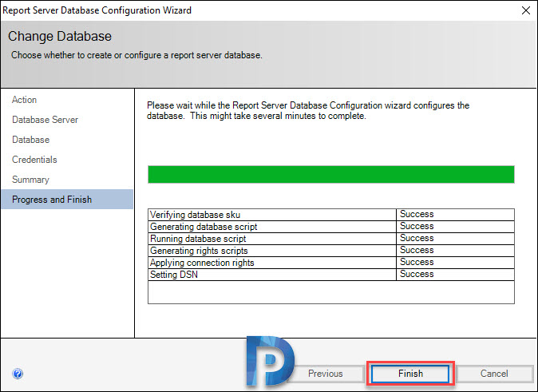Image resolution: width=538 pixels, height=392 pixels.
Task: Click the Finish button
Action: (x=410, y=374)
